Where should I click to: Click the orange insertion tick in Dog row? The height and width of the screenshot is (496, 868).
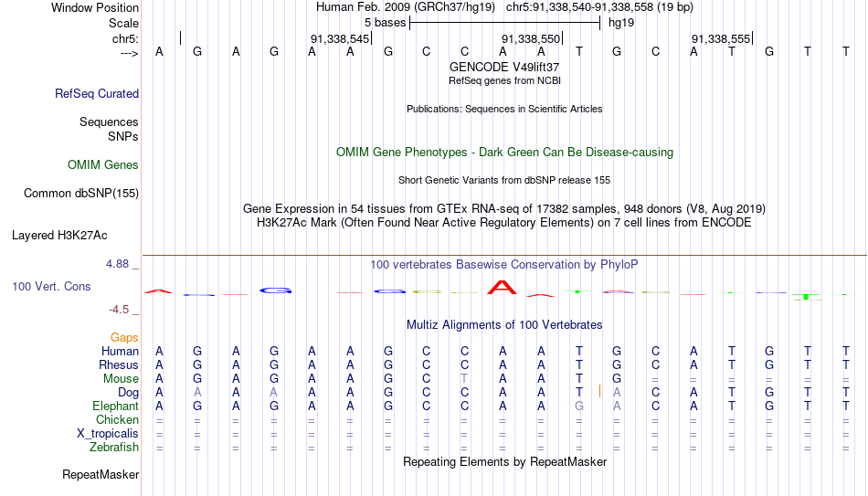click(599, 391)
